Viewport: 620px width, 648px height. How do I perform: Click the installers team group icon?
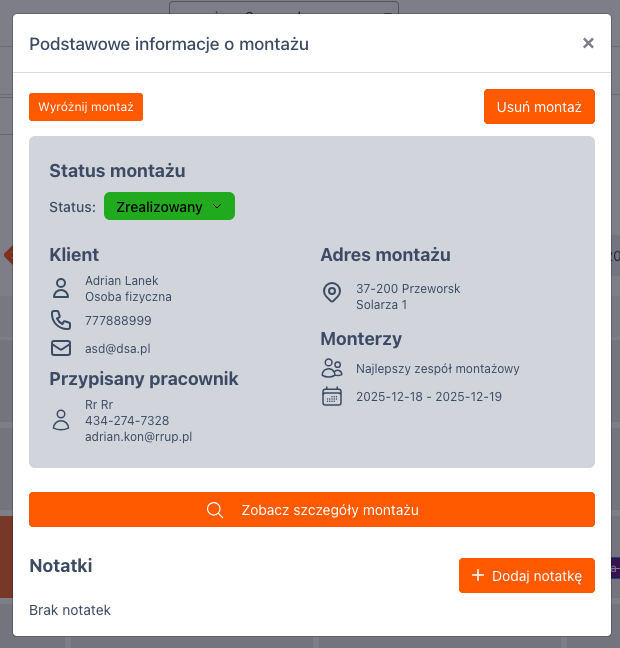tap(332, 368)
